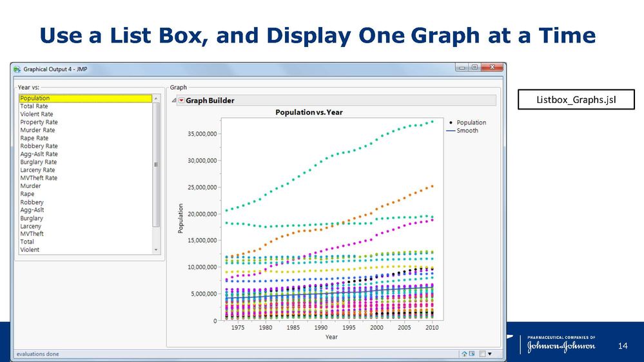The width and height of the screenshot is (644, 362).
Task: Select Population in the list box
Action: [86, 98]
